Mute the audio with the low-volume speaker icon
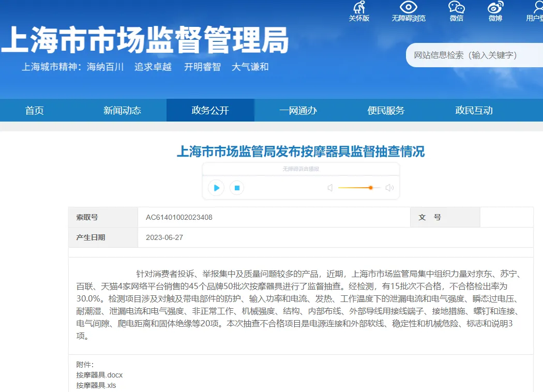This screenshot has width=543, height=392. 330,188
